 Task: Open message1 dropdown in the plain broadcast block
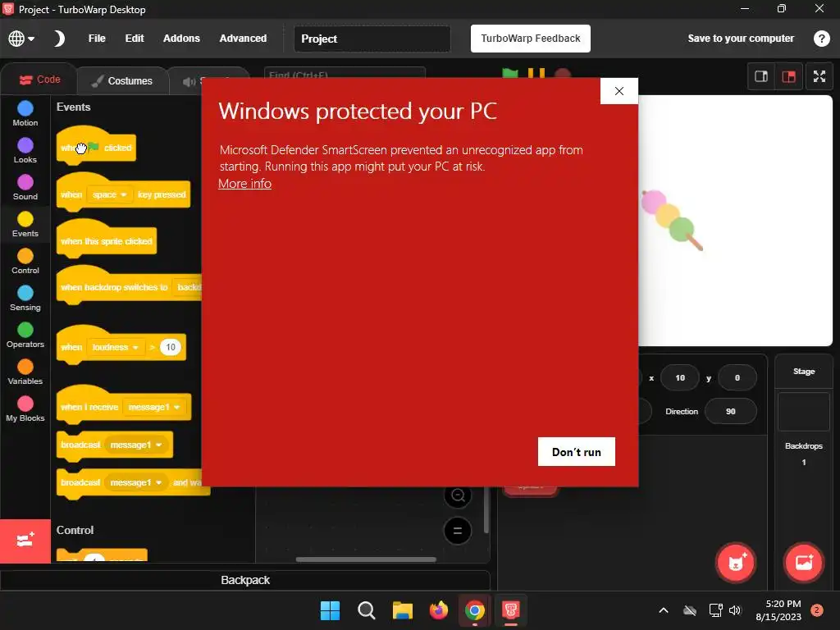(136, 445)
